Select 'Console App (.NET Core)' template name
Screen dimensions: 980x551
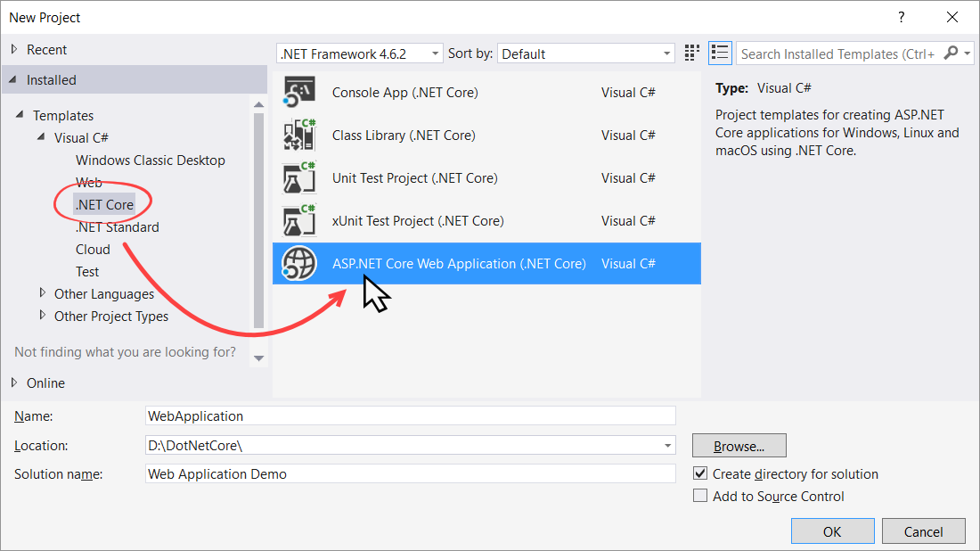[405, 93]
